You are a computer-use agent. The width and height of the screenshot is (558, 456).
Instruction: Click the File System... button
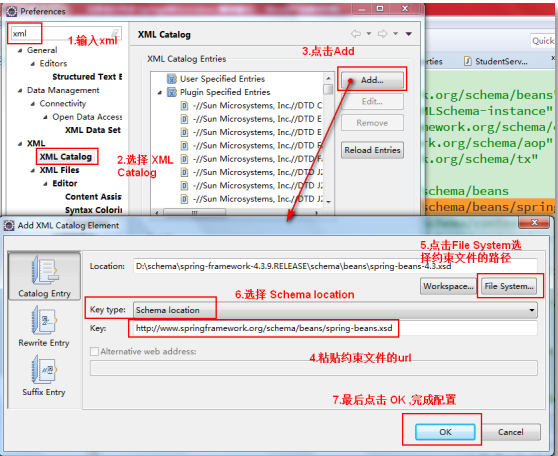pos(509,286)
